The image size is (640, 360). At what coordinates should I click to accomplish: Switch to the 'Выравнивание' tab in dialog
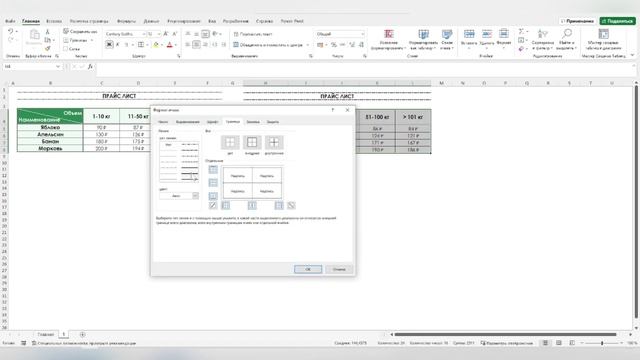point(188,122)
